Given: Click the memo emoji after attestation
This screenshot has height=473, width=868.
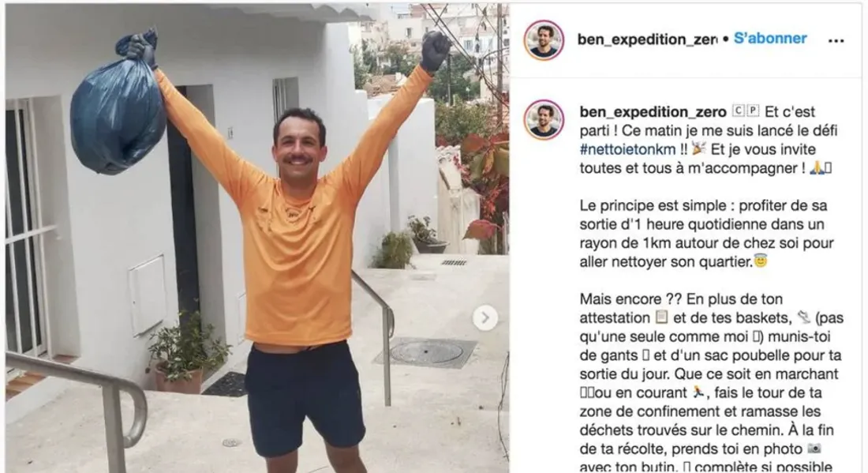Looking at the screenshot, I should 661,317.
